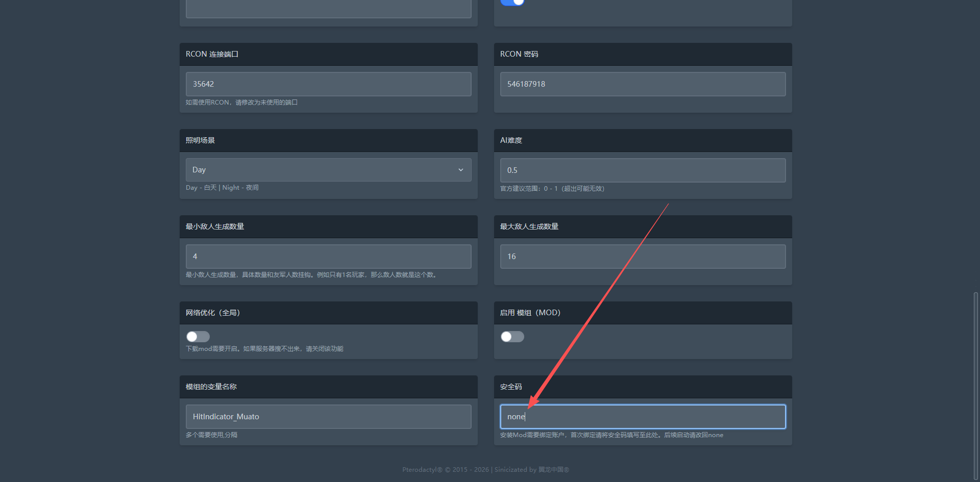Viewport: 980px width, 482px height.
Task: Click the chevron arrow in Day selector
Action: click(x=460, y=170)
